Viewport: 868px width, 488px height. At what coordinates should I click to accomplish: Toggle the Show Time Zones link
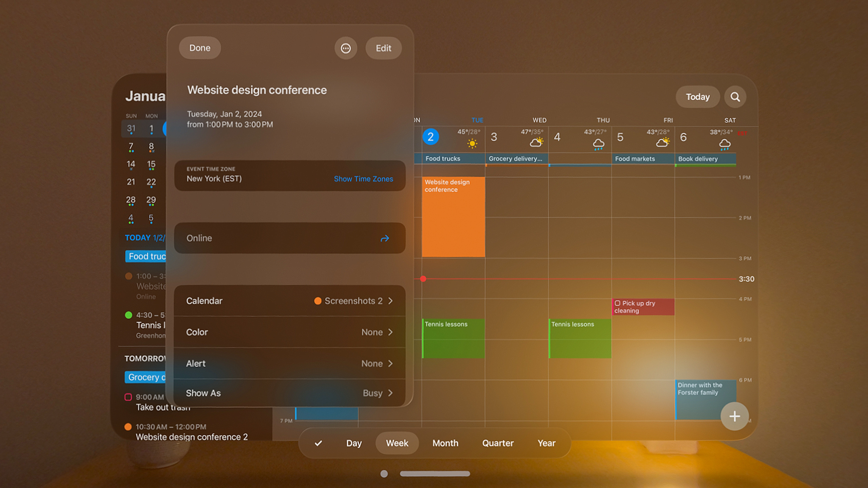click(x=363, y=179)
